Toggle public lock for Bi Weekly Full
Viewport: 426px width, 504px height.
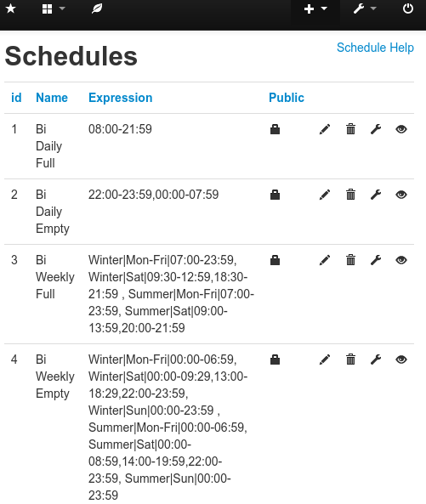[275, 260]
